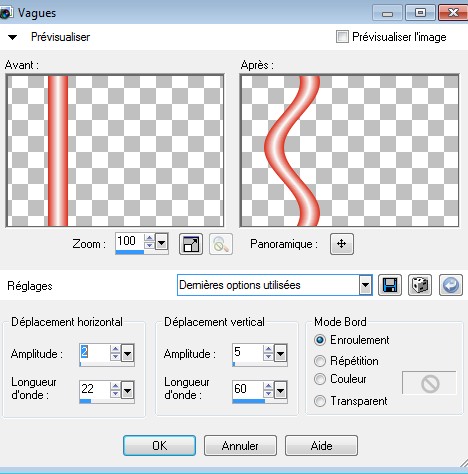The height and width of the screenshot is (474, 468).
Task: Confirm the wave effect with OK
Action: pyautogui.click(x=159, y=446)
